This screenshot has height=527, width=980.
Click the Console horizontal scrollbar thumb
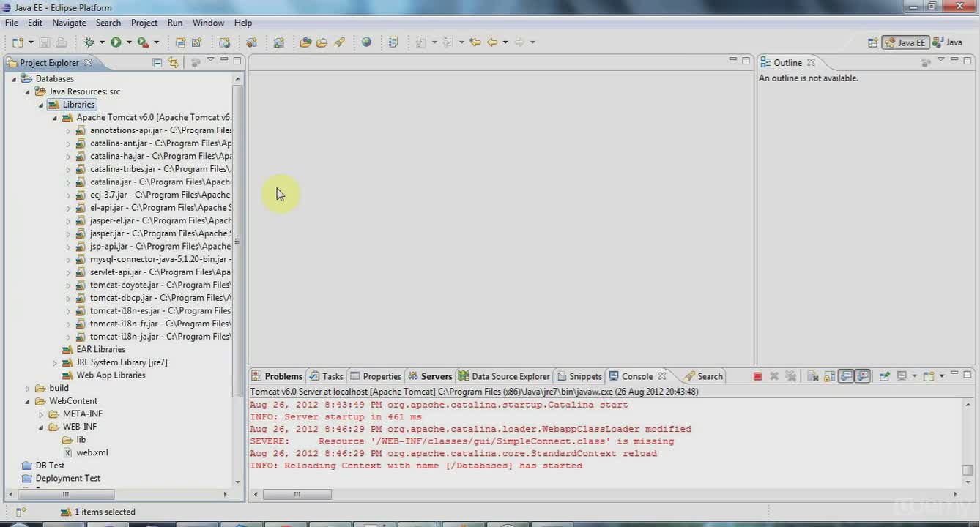pos(297,494)
